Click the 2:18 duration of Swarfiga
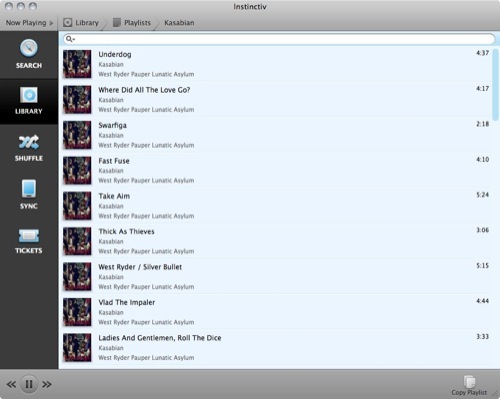This screenshot has height=399, width=500. coord(482,124)
